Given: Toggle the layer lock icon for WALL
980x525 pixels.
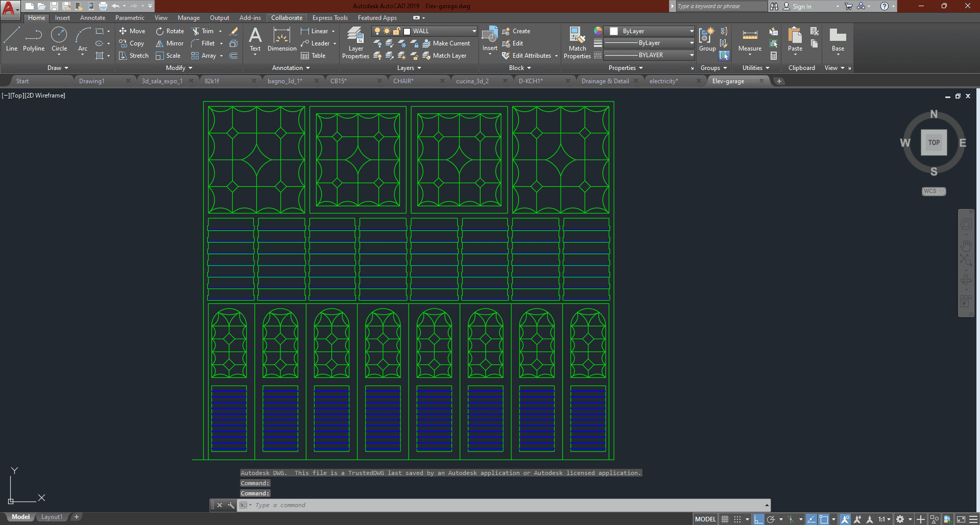Looking at the screenshot, I should click(x=396, y=31).
